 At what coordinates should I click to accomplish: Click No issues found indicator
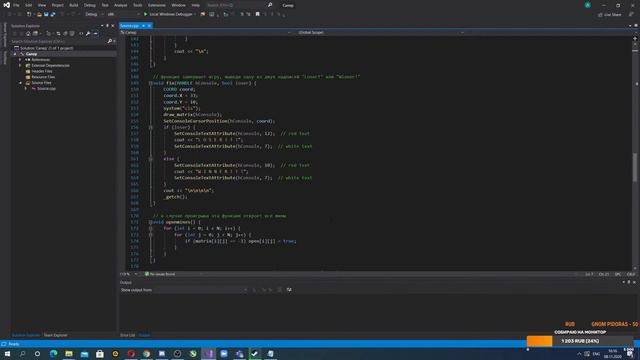click(x=160, y=274)
